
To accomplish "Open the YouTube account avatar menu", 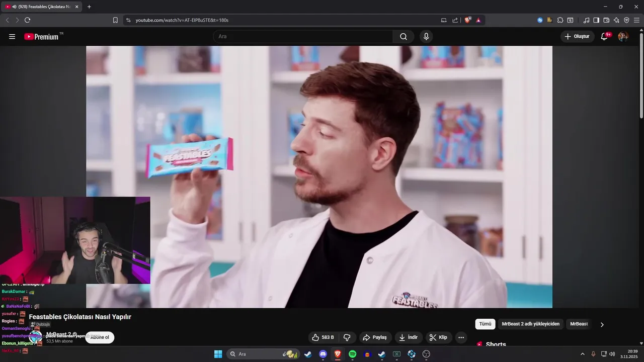I will coord(623,37).
